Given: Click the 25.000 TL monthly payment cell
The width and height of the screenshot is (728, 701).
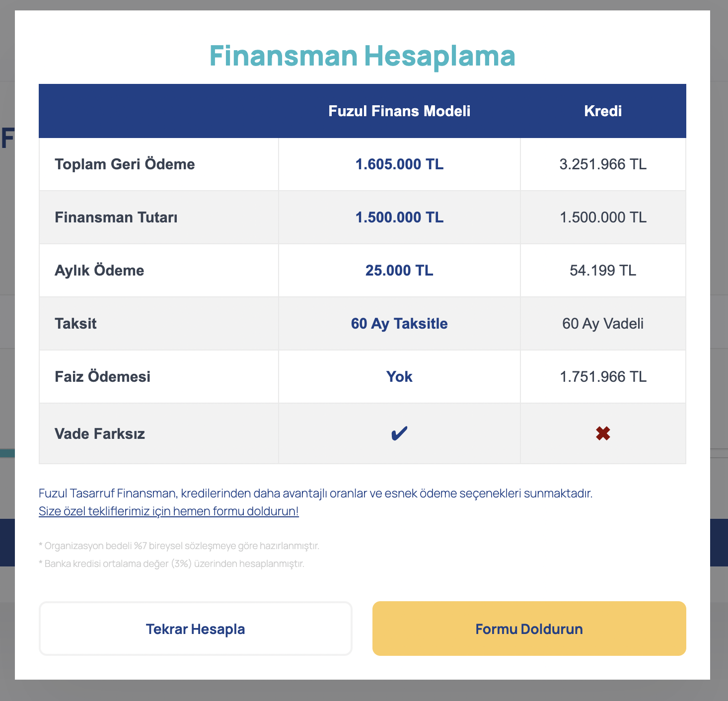Looking at the screenshot, I should pos(399,271).
